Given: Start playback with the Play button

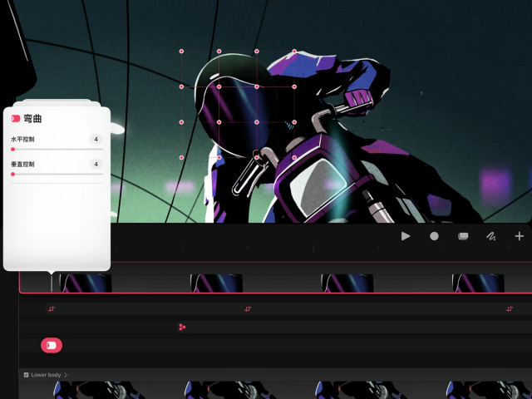Looking at the screenshot, I should (x=406, y=236).
